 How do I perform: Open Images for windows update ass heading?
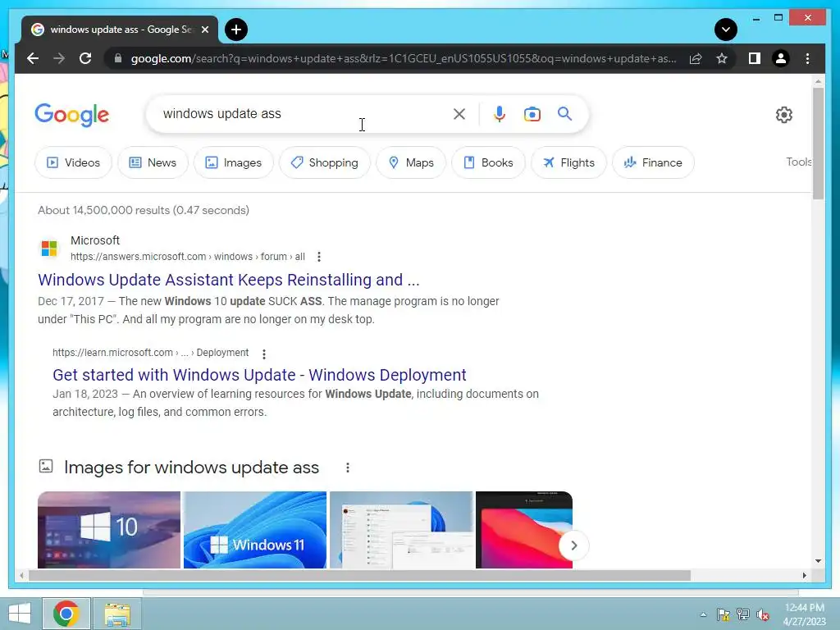(191, 468)
